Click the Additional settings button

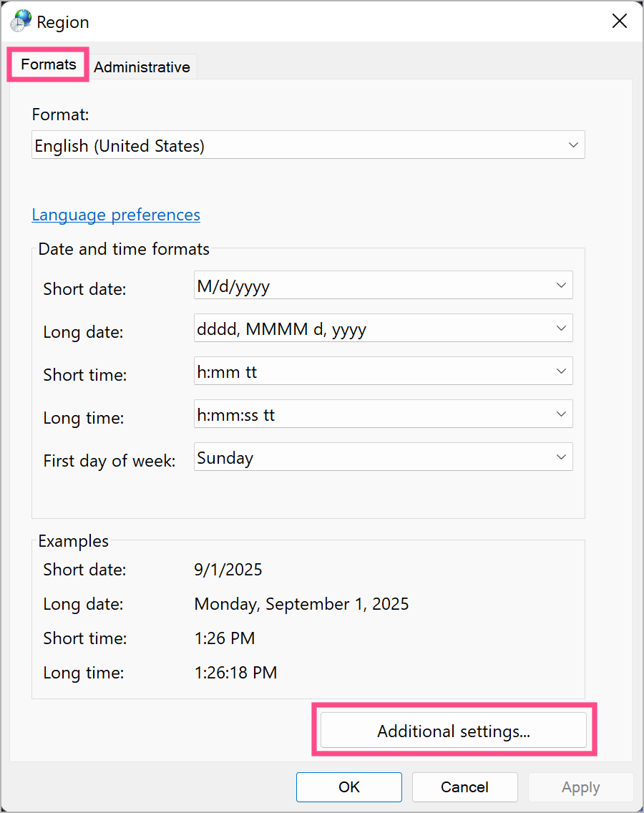(x=454, y=731)
